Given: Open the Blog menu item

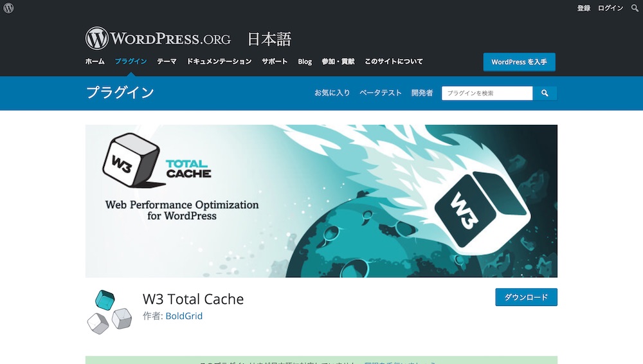Looking at the screenshot, I should (x=305, y=62).
